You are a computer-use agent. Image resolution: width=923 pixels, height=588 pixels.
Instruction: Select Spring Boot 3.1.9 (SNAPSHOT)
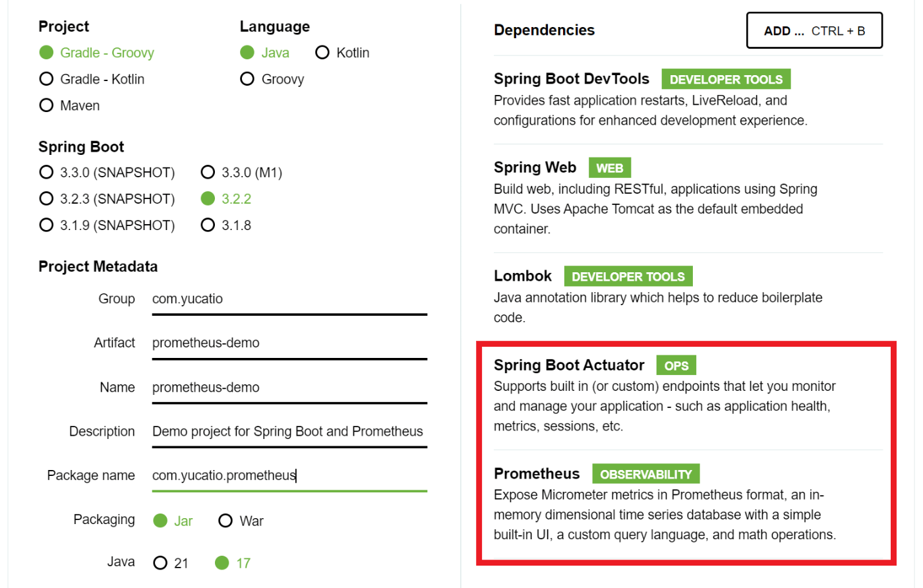click(x=47, y=225)
